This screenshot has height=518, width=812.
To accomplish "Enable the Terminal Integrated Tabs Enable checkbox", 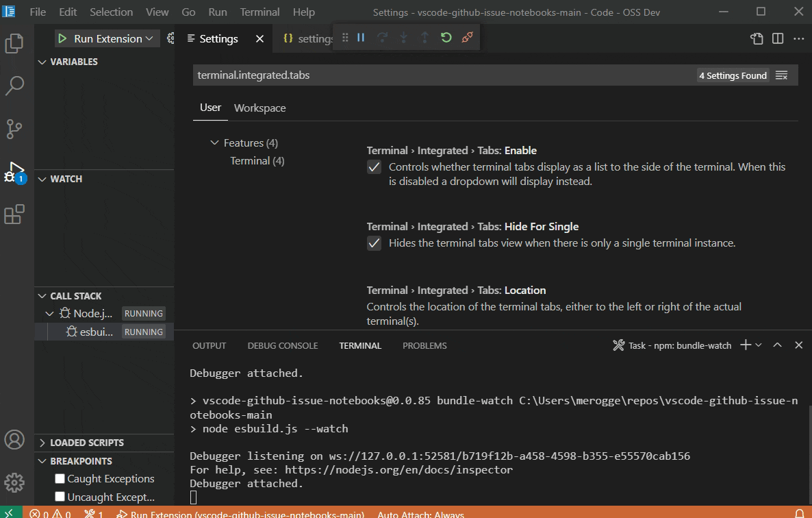I will tap(374, 166).
